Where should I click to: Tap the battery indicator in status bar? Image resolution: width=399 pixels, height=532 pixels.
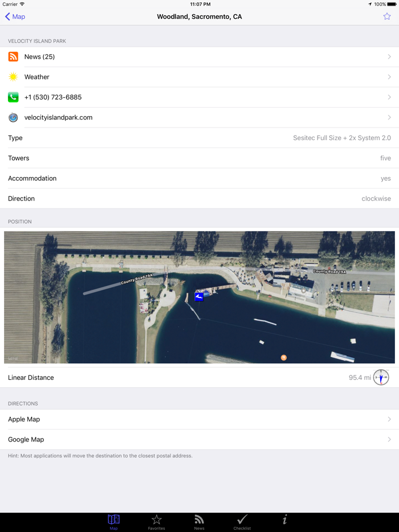[392, 4]
